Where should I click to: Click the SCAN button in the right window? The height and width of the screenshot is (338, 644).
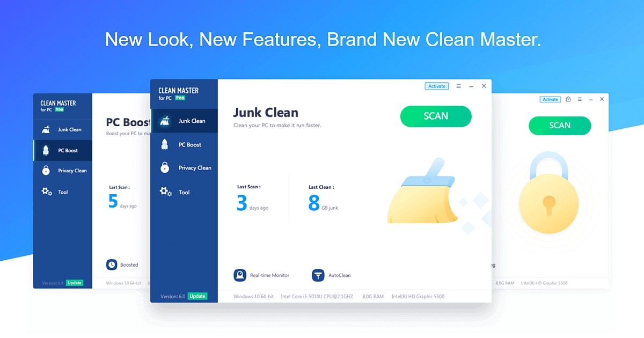[560, 126]
